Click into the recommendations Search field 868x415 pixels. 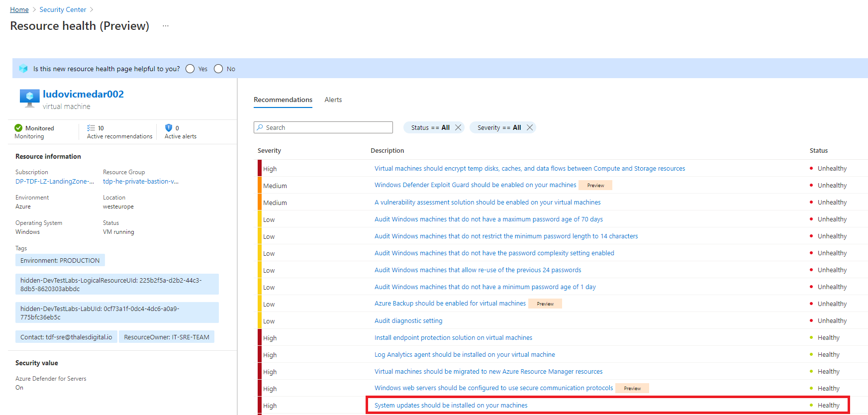323,127
